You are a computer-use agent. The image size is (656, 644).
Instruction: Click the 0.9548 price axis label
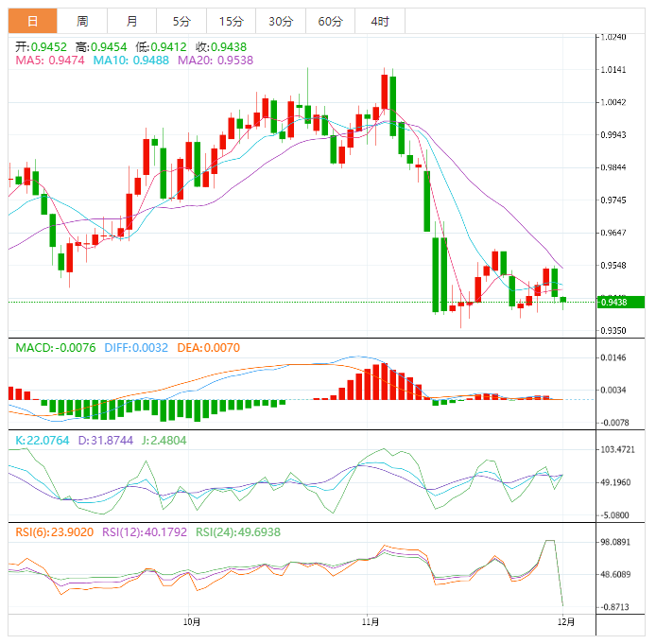click(x=613, y=266)
